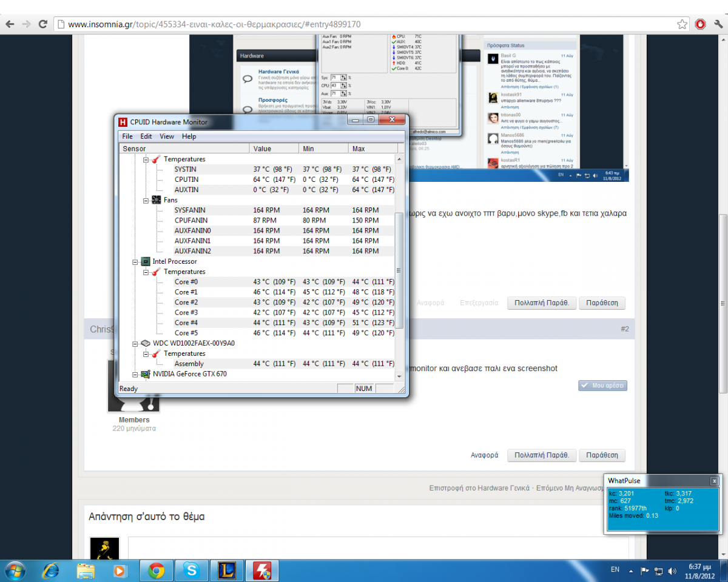
Task: Open Windows Media Player from taskbar
Action: point(120,570)
